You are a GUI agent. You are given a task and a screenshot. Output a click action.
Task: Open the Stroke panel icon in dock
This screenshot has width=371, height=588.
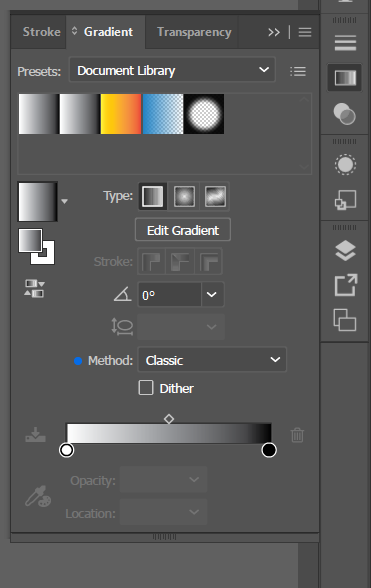pyautogui.click(x=345, y=42)
